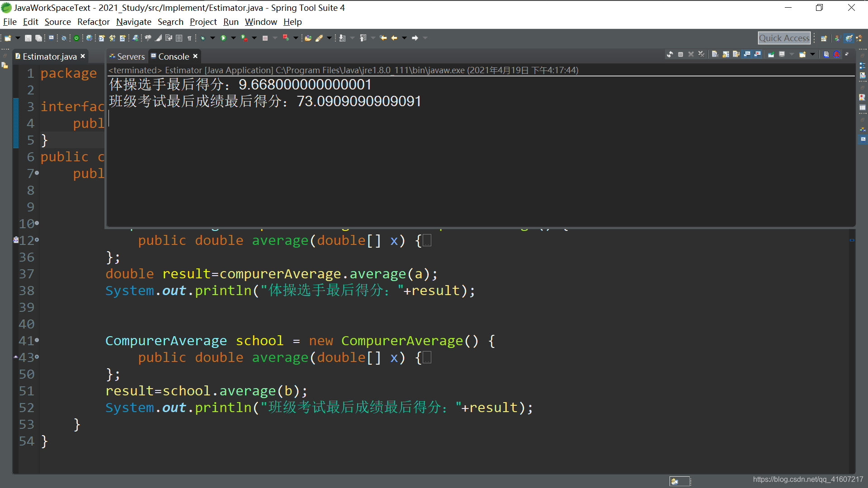Viewport: 868px width, 488px height.
Task: Remove the current launch in Console
Action: pyautogui.click(x=691, y=54)
